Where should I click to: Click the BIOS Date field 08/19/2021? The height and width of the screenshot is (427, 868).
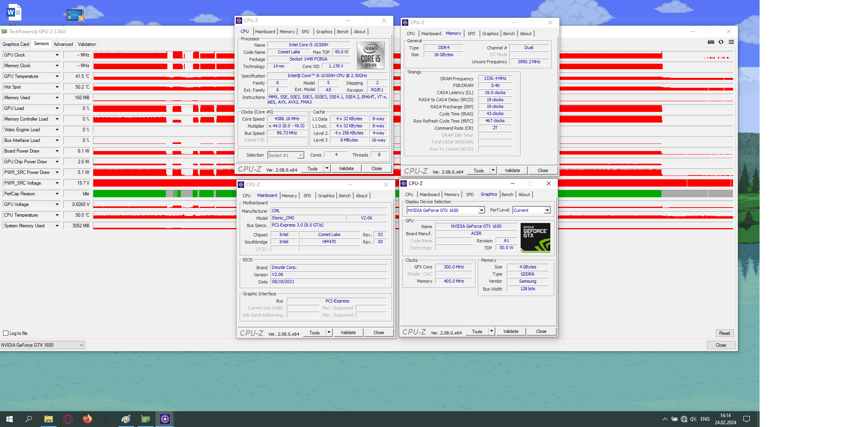pyautogui.click(x=329, y=282)
